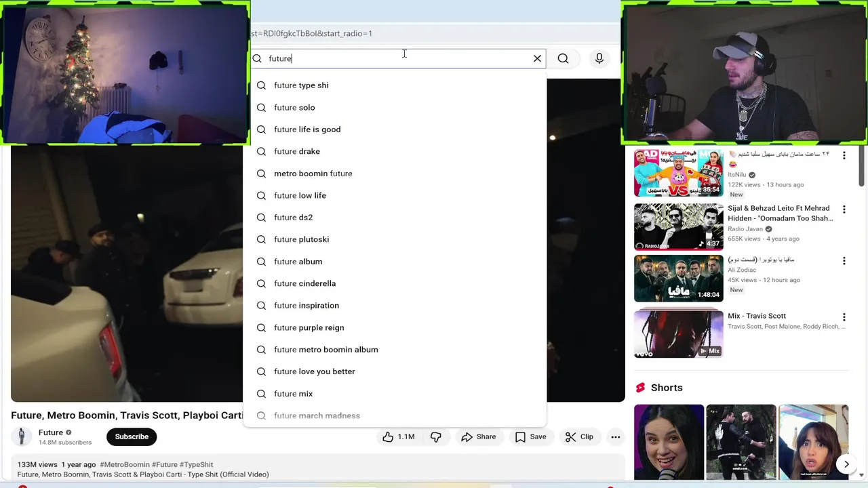Select suggestion "metro boomin future"
Screen dimensions: 868x488
[x=395, y=174]
